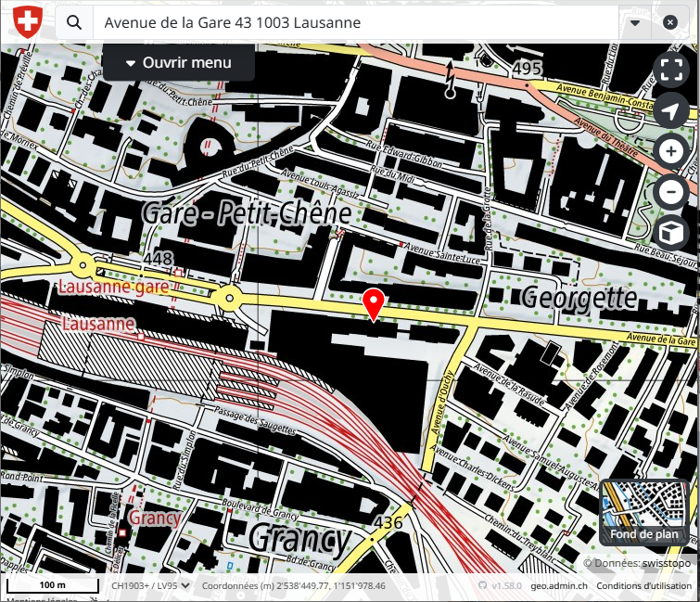Click the geo.admin.ch link
Image resolution: width=700 pixels, height=602 pixels.
[558, 585]
